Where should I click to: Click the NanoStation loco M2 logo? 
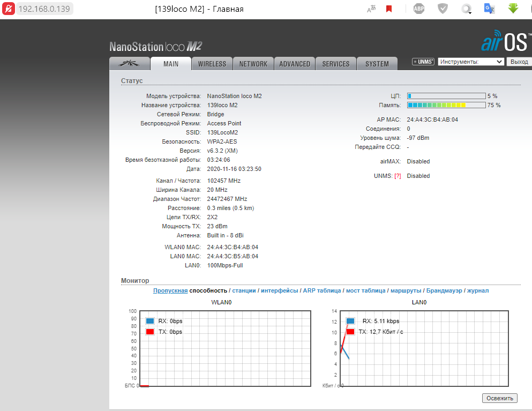click(x=156, y=47)
